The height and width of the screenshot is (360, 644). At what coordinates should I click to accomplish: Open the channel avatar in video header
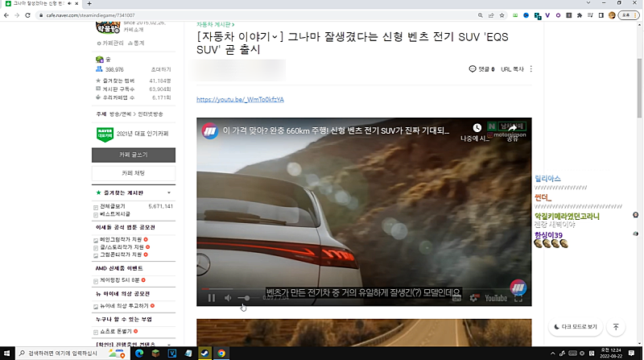pyautogui.click(x=210, y=131)
